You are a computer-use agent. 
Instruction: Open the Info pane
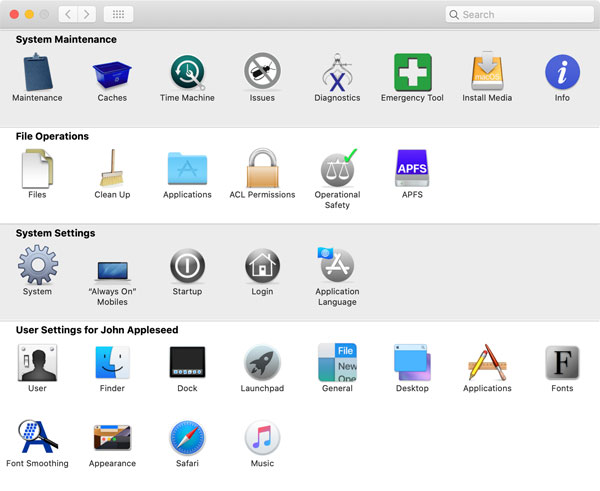click(x=562, y=72)
